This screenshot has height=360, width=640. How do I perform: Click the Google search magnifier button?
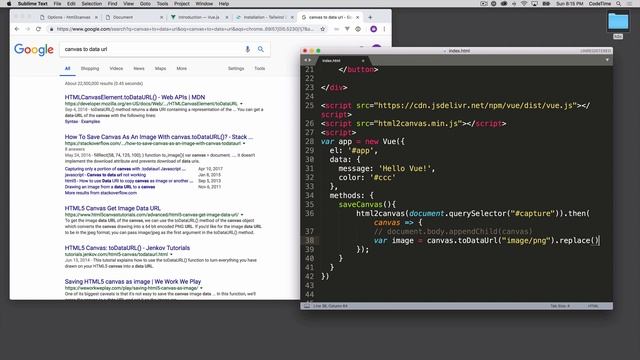tap(260, 49)
